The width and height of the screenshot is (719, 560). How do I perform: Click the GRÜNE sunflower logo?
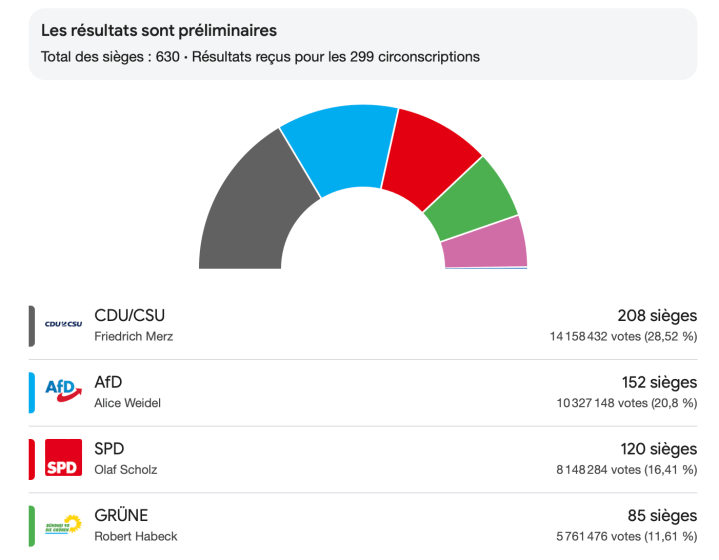coord(63,524)
